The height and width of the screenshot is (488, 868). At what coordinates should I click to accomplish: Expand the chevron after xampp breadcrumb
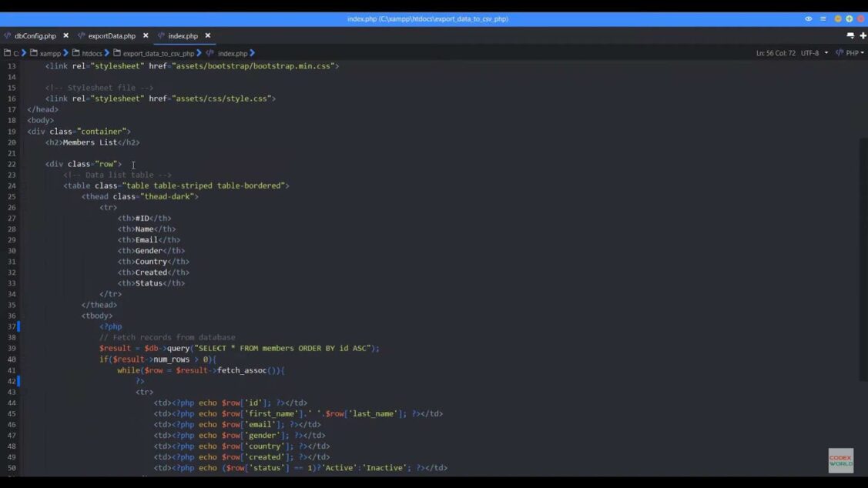[65, 53]
